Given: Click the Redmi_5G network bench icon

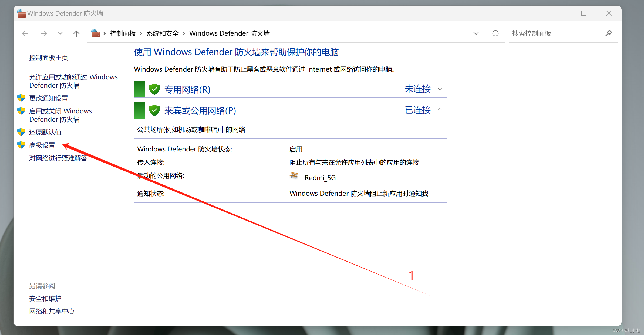Looking at the screenshot, I should pyautogui.click(x=294, y=176).
